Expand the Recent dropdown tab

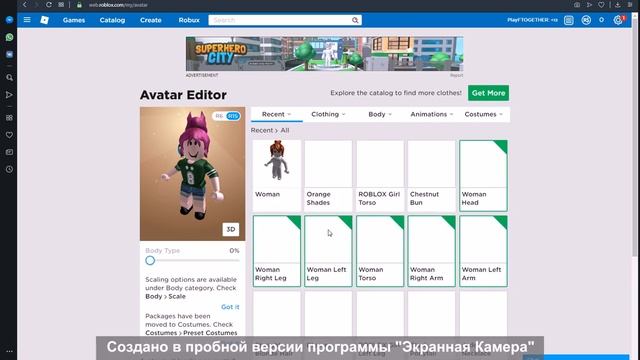[276, 114]
